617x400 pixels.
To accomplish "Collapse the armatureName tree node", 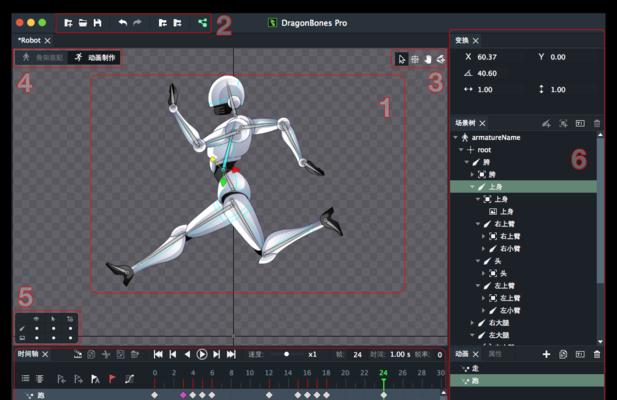I will [456, 138].
